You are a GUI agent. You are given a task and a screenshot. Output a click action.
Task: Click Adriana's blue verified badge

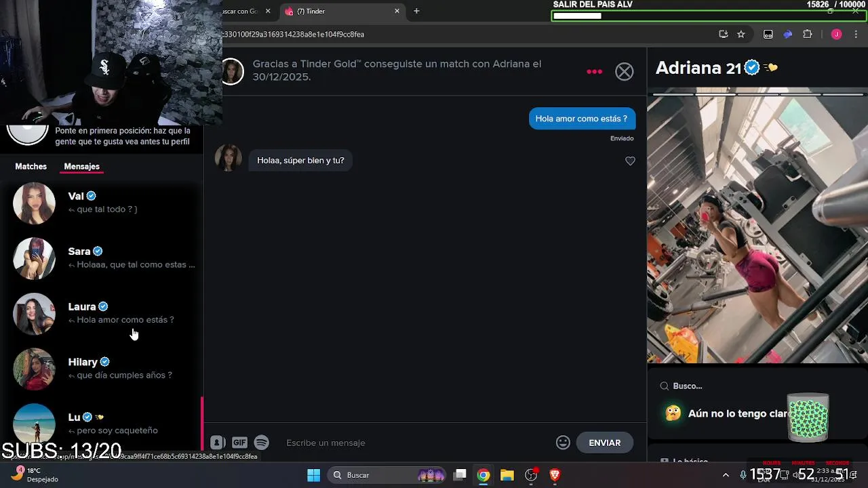[x=751, y=67]
